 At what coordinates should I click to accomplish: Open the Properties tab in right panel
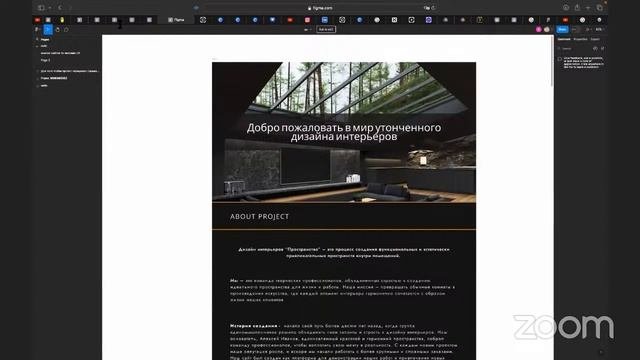coord(580,39)
